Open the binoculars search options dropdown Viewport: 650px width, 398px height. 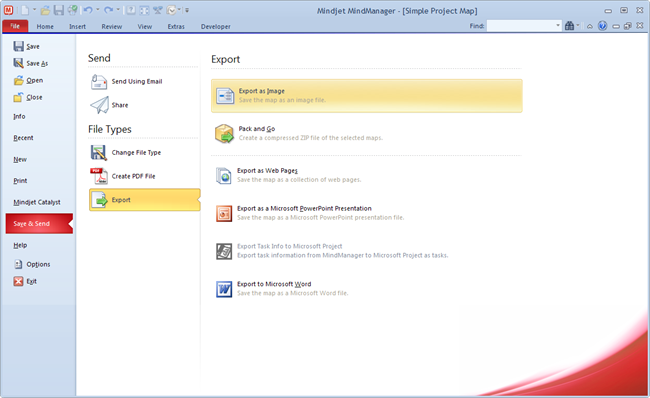pyautogui.click(x=578, y=26)
